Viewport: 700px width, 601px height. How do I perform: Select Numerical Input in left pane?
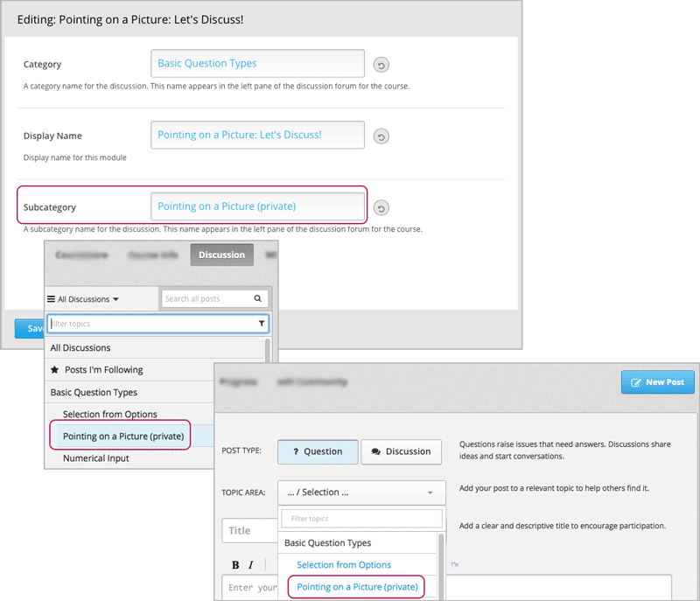[95, 458]
